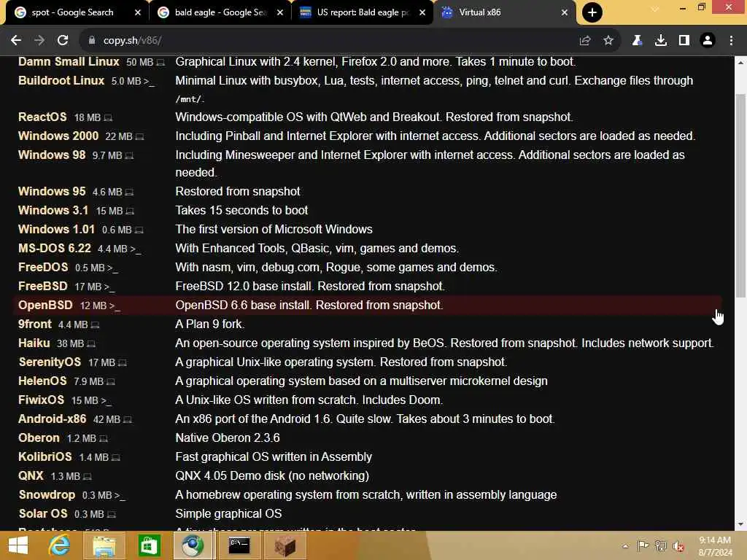This screenshot has width=747, height=560.
Task: Bookmark this page with the star icon
Action: (x=608, y=41)
